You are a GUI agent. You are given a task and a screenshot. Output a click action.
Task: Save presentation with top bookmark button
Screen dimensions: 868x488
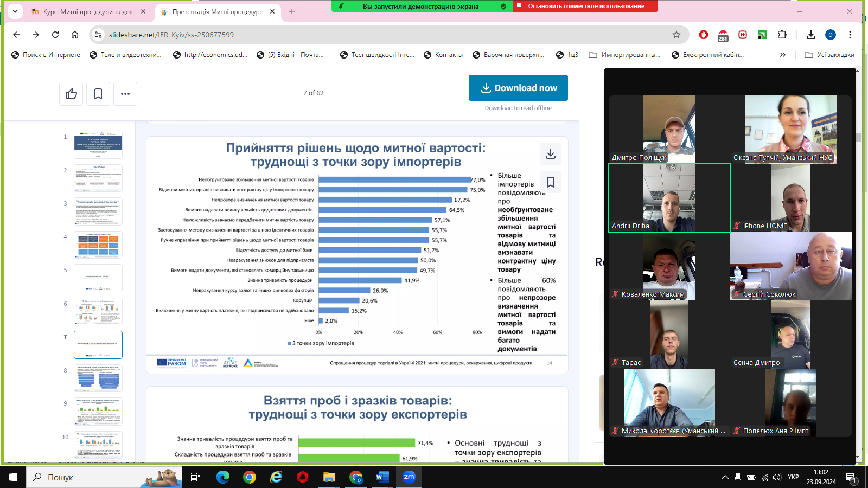click(x=98, y=94)
